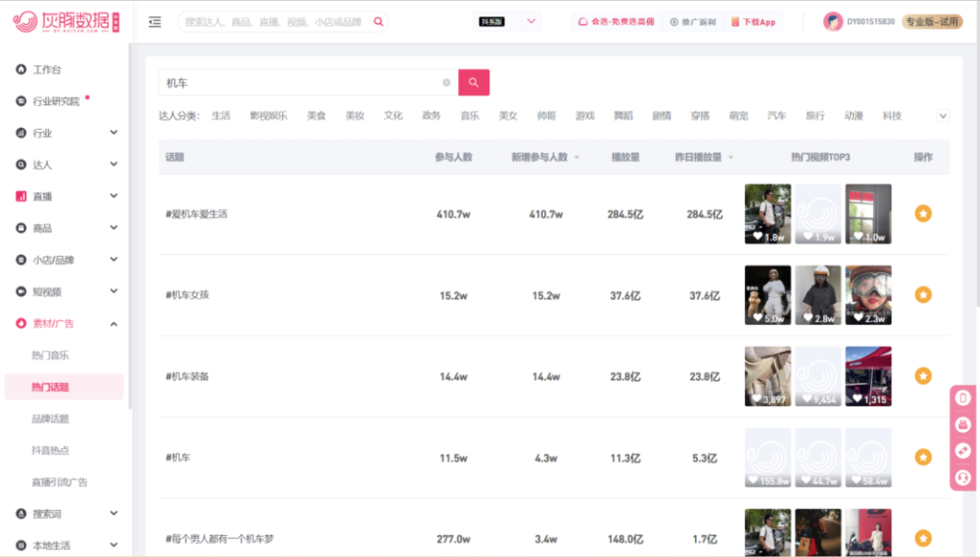Open 品牌话题 submenu item

50,419
